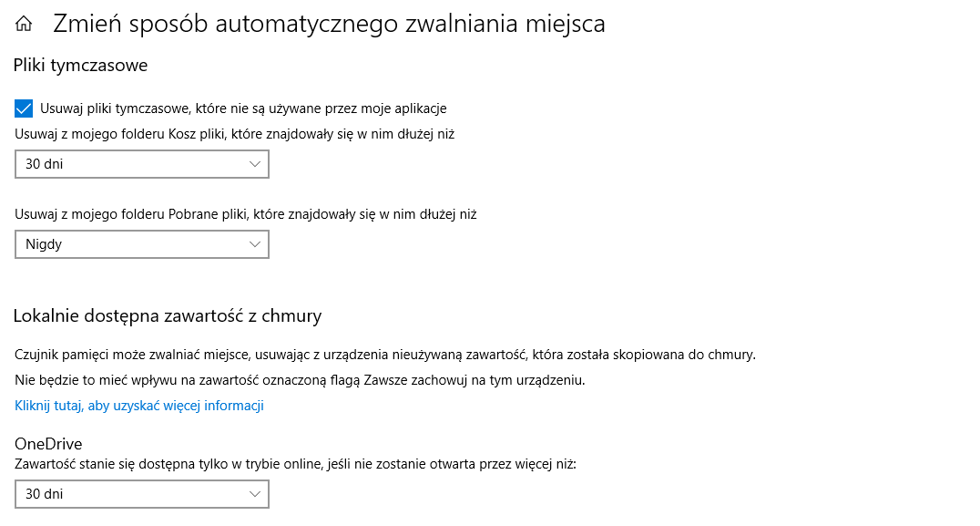Click the page title 'Zmień sposób automatycznego zwalniania miejsca'
Image resolution: width=980 pixels, height=526 pixels.
328,25
